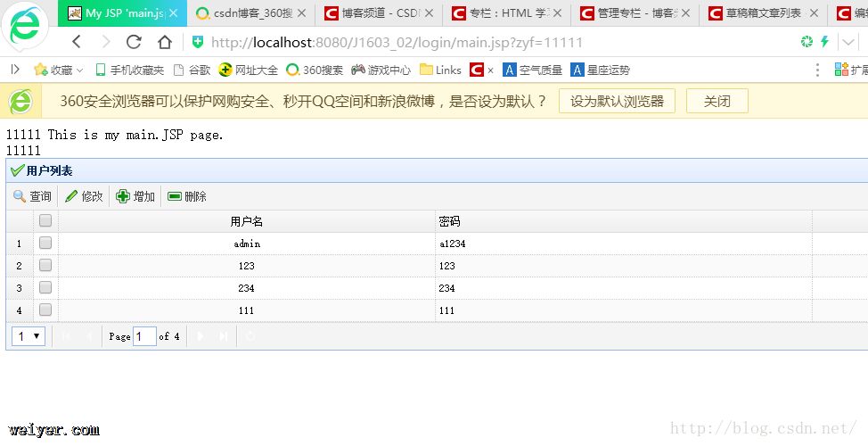Check the checkbox for row 2 (123)

tap(45, 265)
